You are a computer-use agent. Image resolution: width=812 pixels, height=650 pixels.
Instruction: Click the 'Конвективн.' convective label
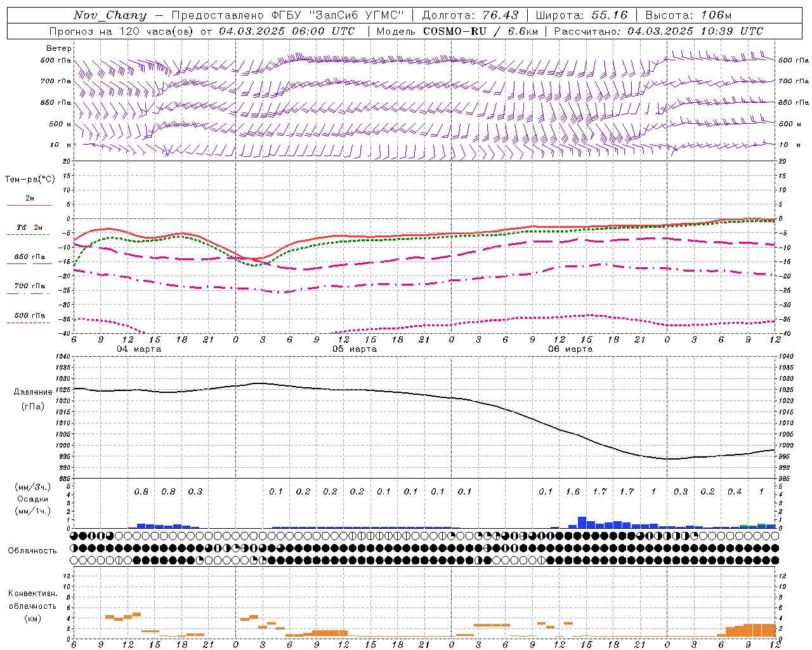(33, 594)
